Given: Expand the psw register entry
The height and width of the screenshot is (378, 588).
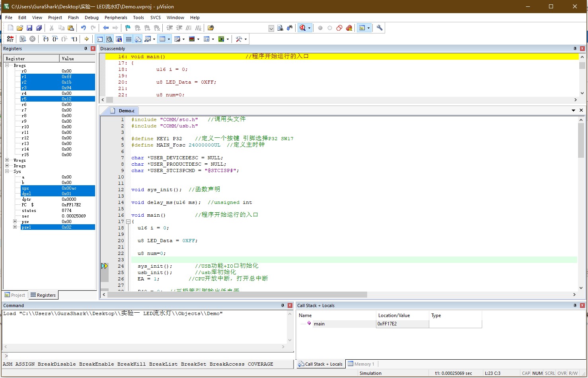Looking at the screenshot, I should coord(15,221).
